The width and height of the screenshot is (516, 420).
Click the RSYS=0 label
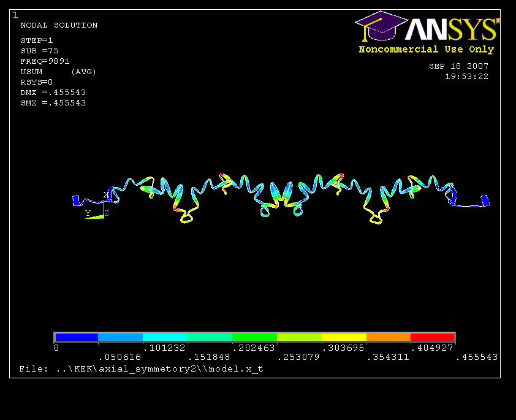37,82
